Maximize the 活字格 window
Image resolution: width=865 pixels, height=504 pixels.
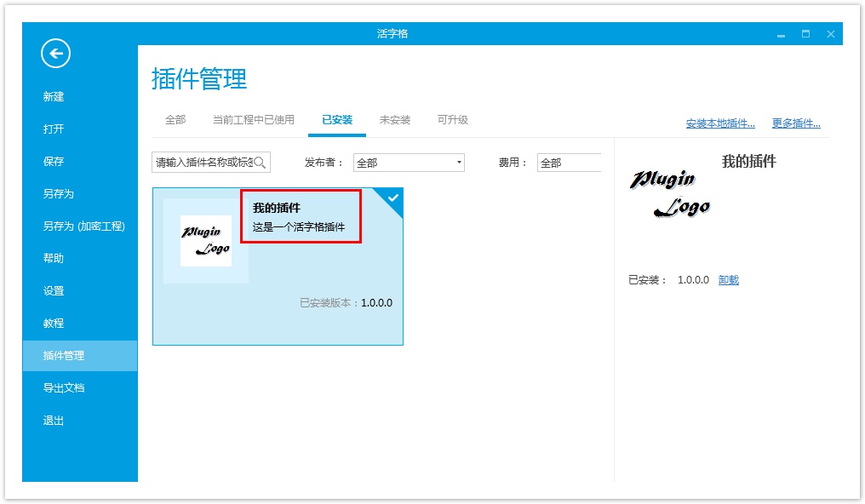click(806, 34)
